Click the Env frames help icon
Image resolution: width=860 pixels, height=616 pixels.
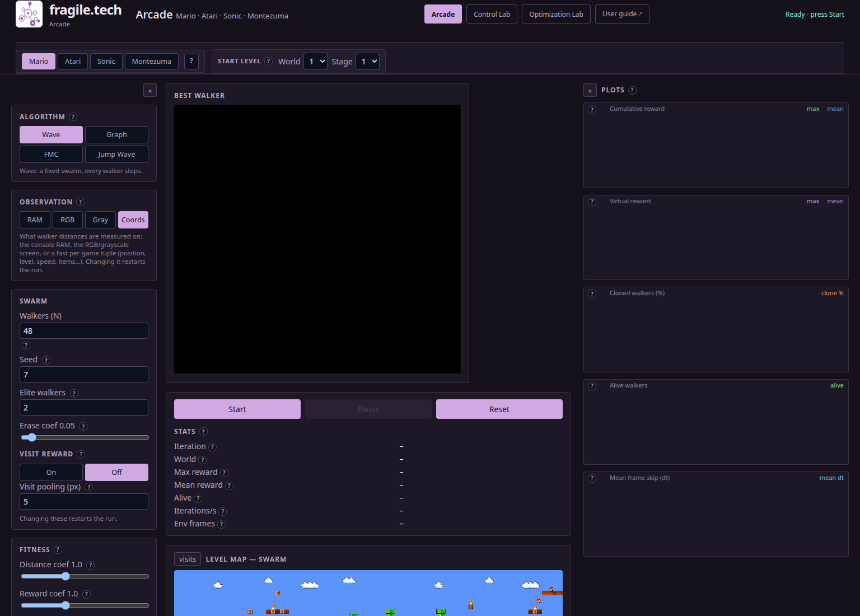coord(221,524)
